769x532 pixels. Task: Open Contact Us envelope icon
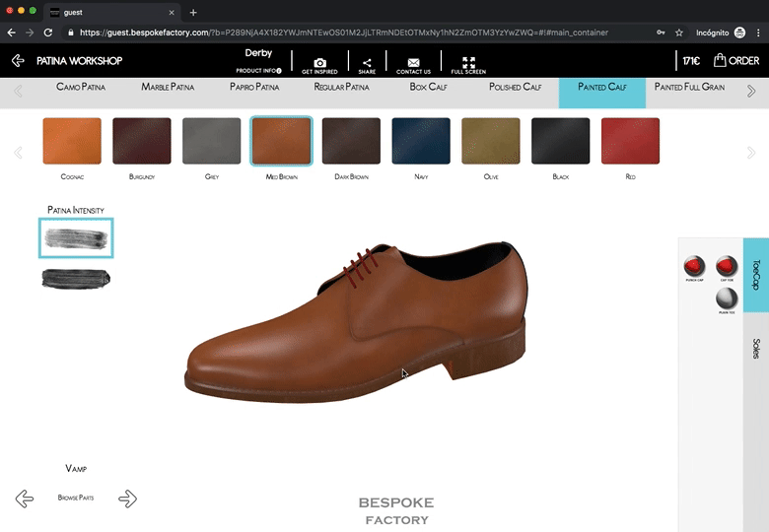click(413, 64)
